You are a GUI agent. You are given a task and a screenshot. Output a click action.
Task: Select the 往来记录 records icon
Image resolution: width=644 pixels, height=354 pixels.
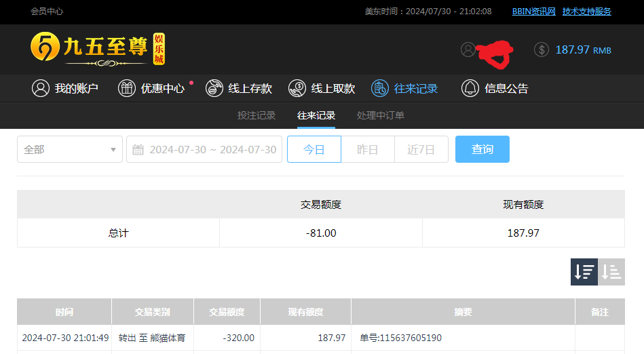coord(380,88)
